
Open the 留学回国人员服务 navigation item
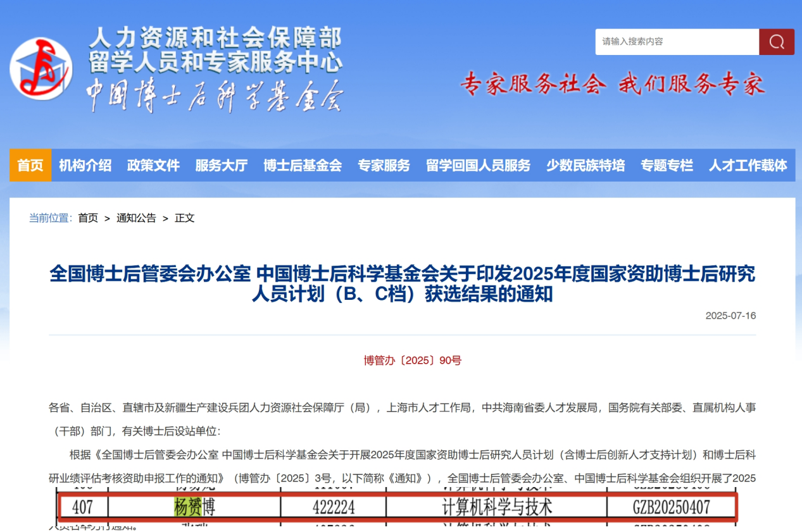coord(479,165)
